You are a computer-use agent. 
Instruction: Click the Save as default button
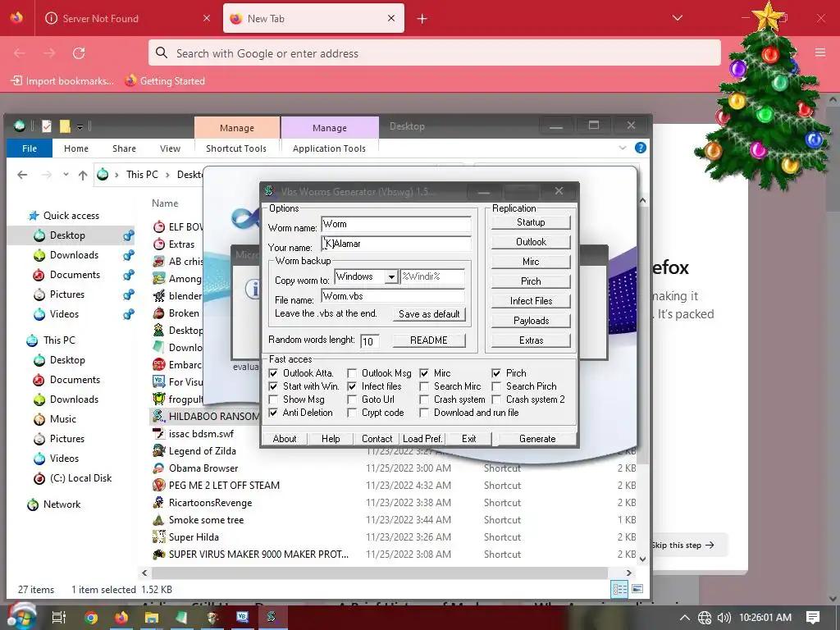429,314
